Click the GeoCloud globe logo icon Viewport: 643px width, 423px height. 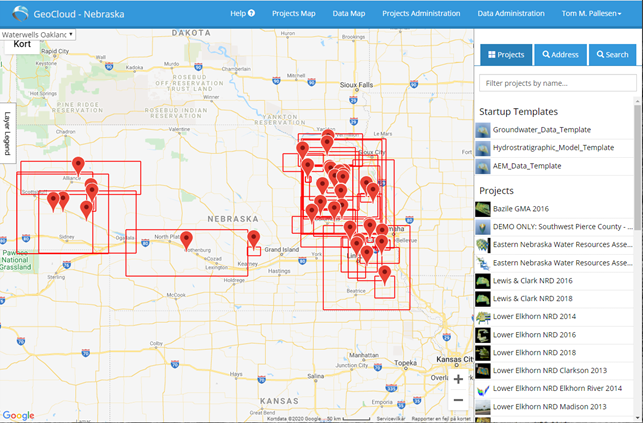pos(20,14)
